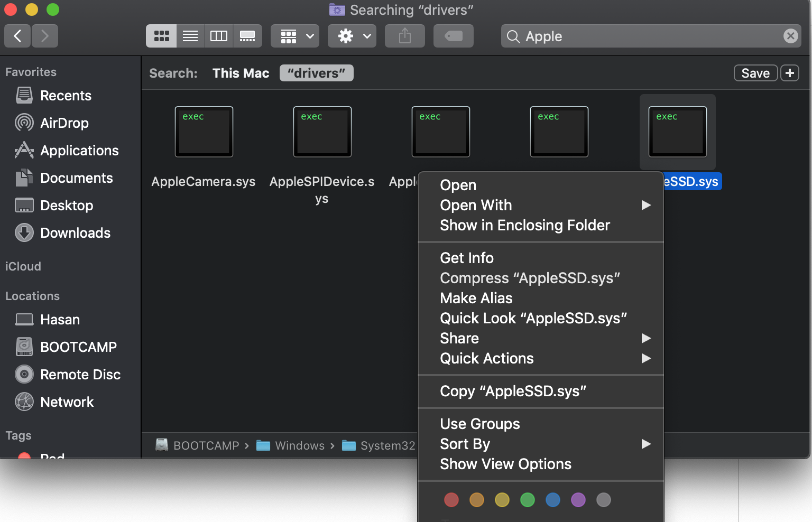Choose Get Info from context menu
The width and height of the screenshot is (812, 522).
point(540,258)
